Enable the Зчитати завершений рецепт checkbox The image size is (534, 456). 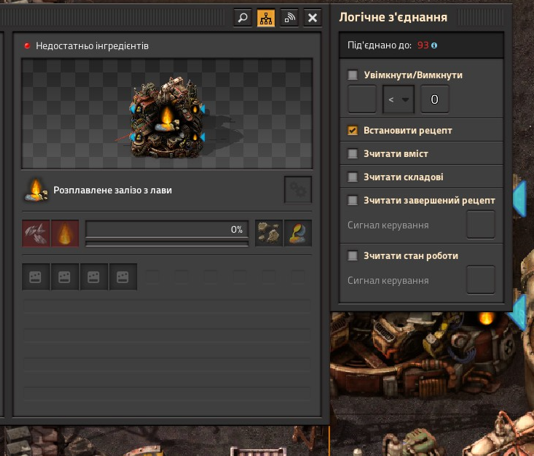pos(352,200)
